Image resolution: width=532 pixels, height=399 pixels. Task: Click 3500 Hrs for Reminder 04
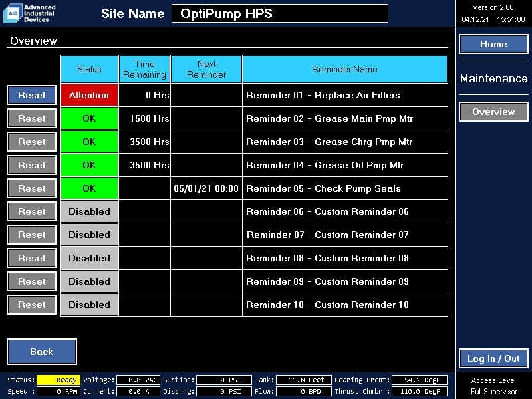(144, 165)
